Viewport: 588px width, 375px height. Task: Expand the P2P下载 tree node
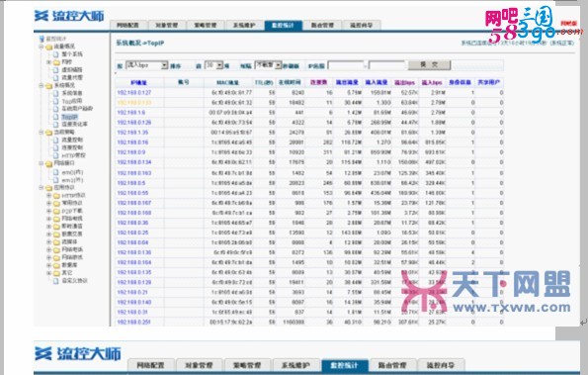click(48, 211)
